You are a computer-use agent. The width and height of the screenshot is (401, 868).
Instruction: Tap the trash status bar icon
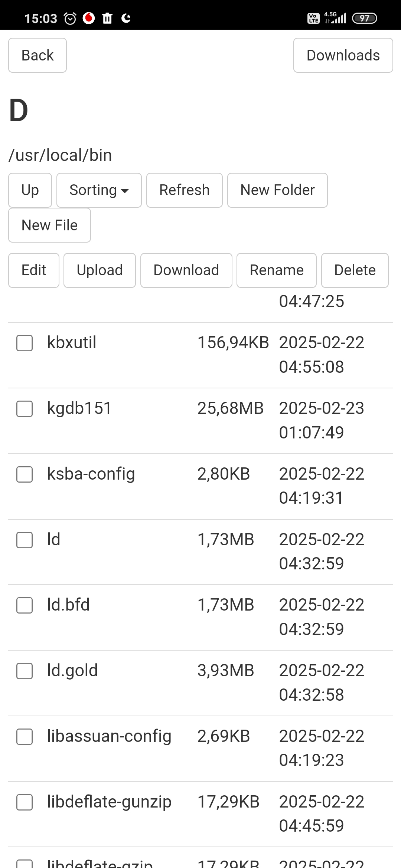click(x=107, y=18)
